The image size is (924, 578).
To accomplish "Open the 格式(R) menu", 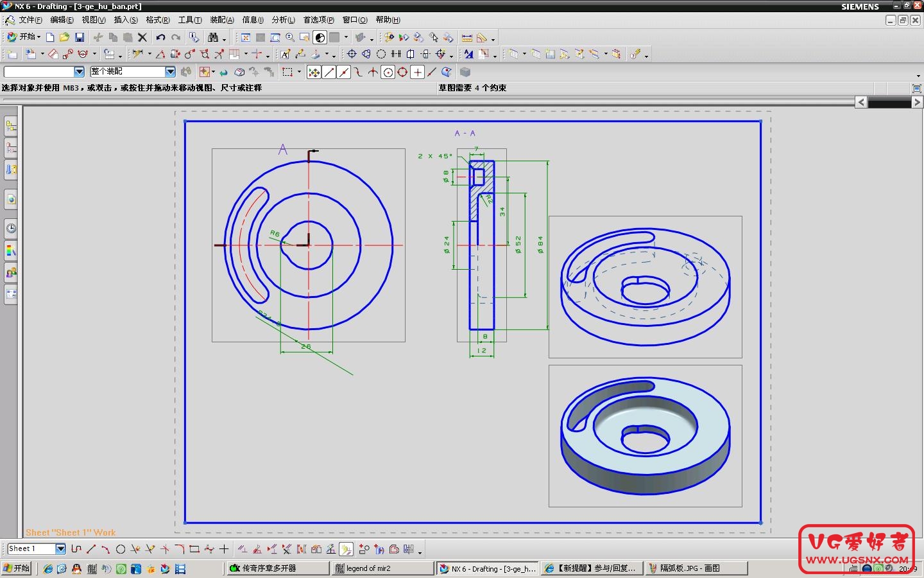I will (x=158, y=20).
